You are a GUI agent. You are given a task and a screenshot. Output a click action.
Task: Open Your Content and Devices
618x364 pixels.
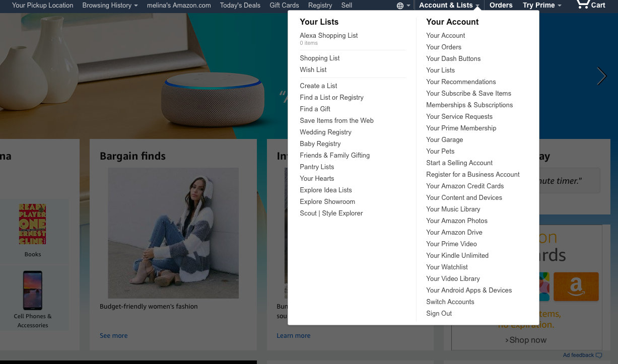tap(464, 197)
